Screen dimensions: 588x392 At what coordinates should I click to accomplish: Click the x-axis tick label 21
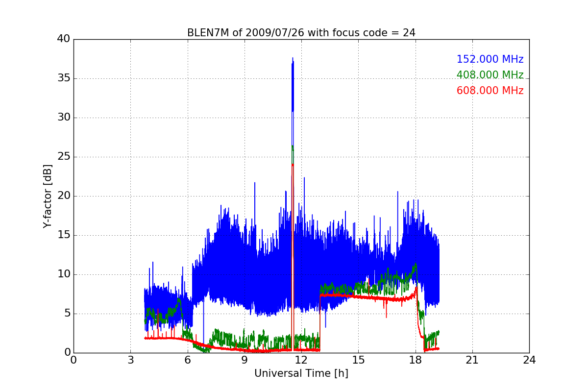pyautogui.click(x=472, y=360)
